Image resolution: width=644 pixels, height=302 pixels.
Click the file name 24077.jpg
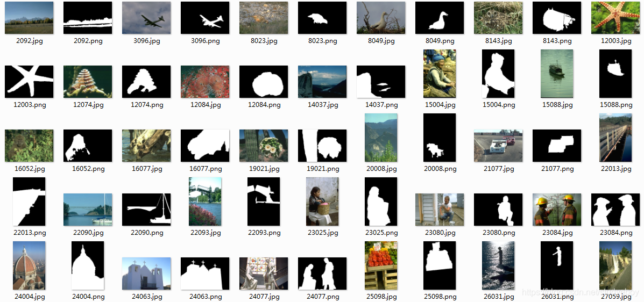264,297
